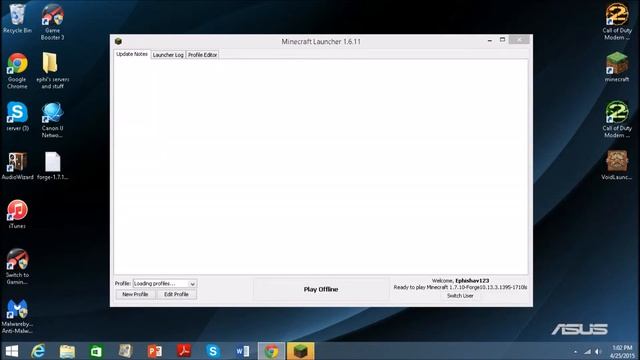This screenshot has height=360, width=640.
Task: Open Switch to Gaming shortcut
Action: [17, 266]
